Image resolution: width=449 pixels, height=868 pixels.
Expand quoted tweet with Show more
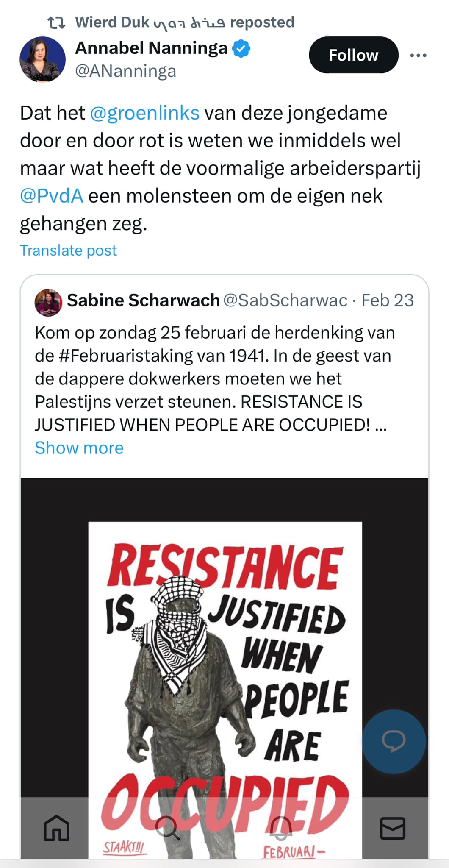click(79, 448)
